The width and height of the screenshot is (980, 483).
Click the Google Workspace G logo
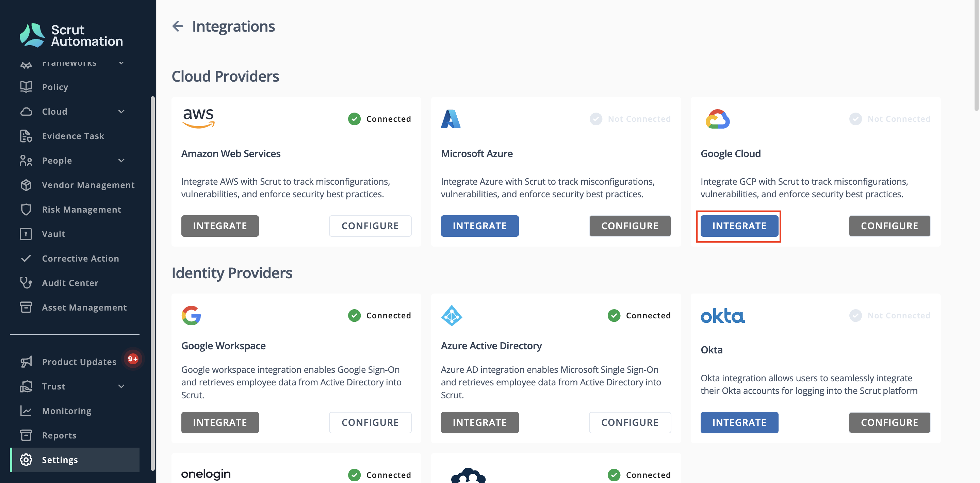[191, 315]
